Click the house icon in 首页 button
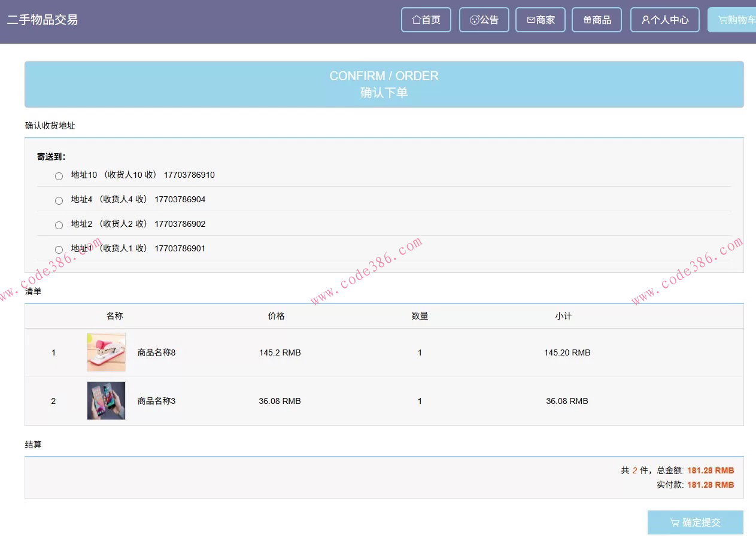The height and width of the screenshot is (541, 756). [x=416, y=20]
